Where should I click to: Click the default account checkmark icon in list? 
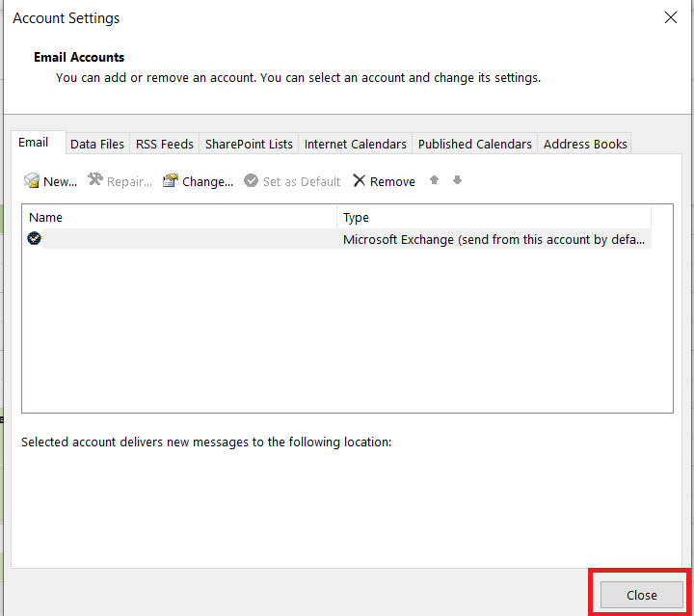tap(35, 239)
